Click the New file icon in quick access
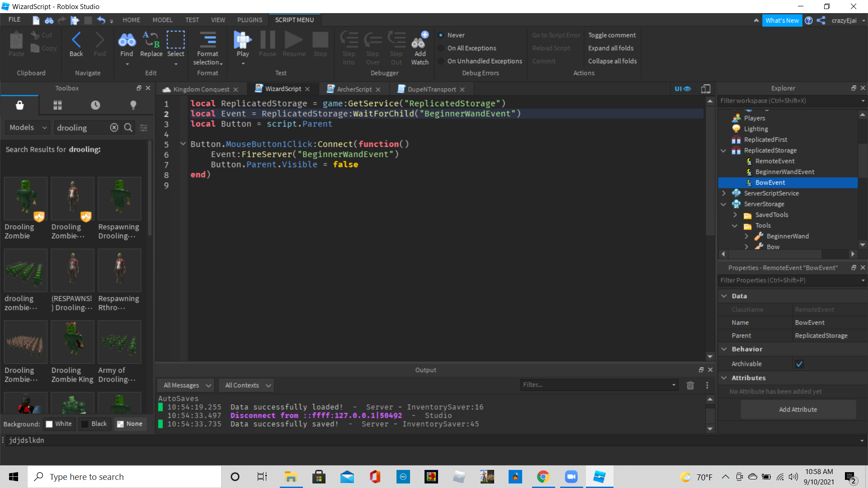Screen dimensions: 868x488 pyautogui.click(x=36, y=20)
